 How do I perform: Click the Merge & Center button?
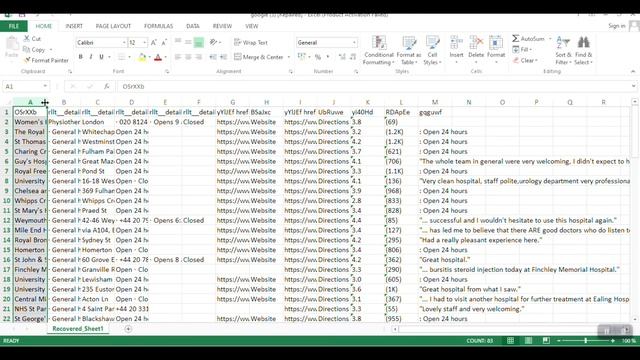coord(259,57)
